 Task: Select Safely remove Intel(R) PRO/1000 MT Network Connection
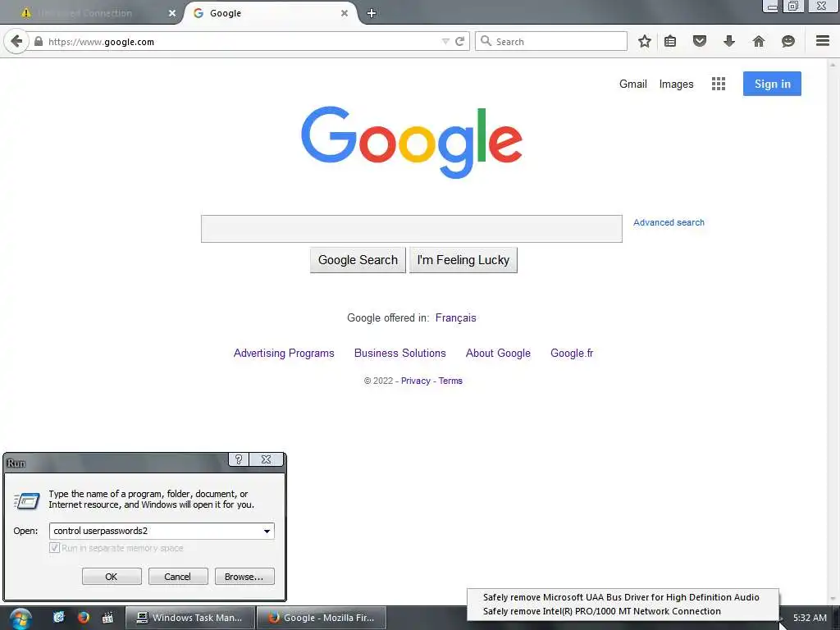pos(622,611)
